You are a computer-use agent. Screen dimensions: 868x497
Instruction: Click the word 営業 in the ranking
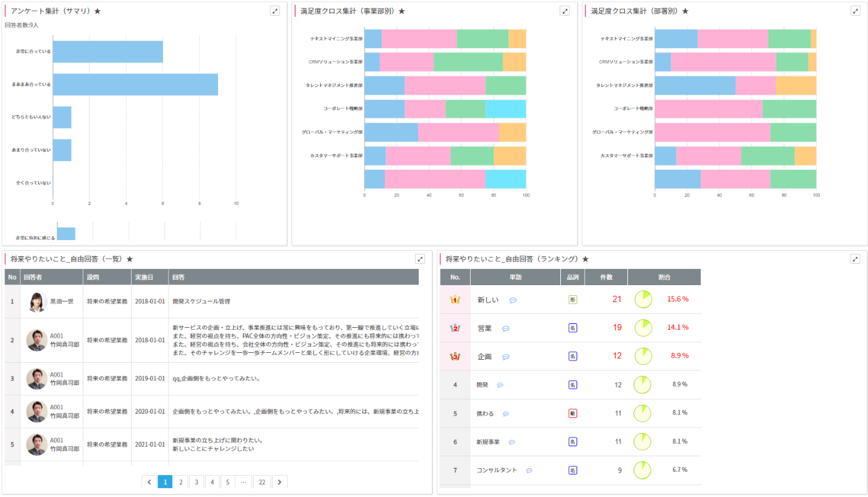click(484, 328)
